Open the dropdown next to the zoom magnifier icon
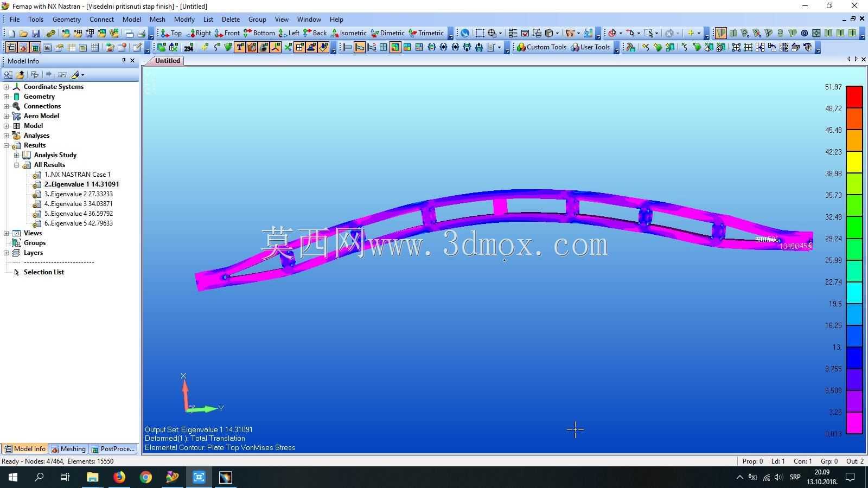The image size is (868, 488). coord(500,33)
